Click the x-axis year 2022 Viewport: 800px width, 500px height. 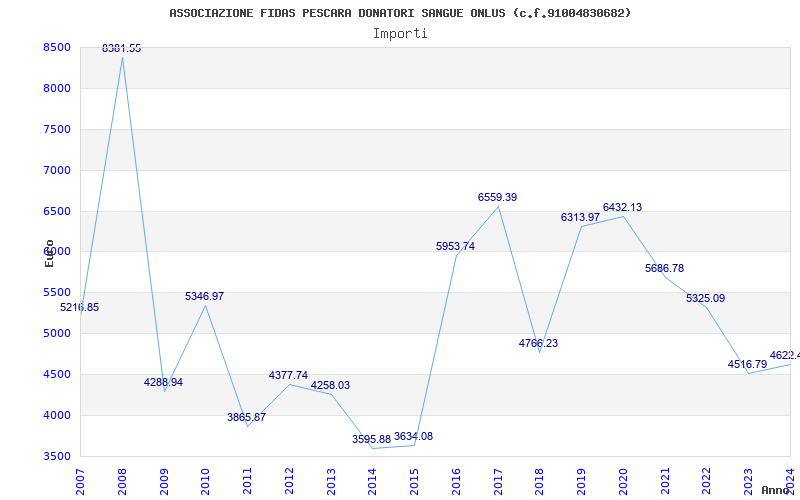(x=707, y=482)
